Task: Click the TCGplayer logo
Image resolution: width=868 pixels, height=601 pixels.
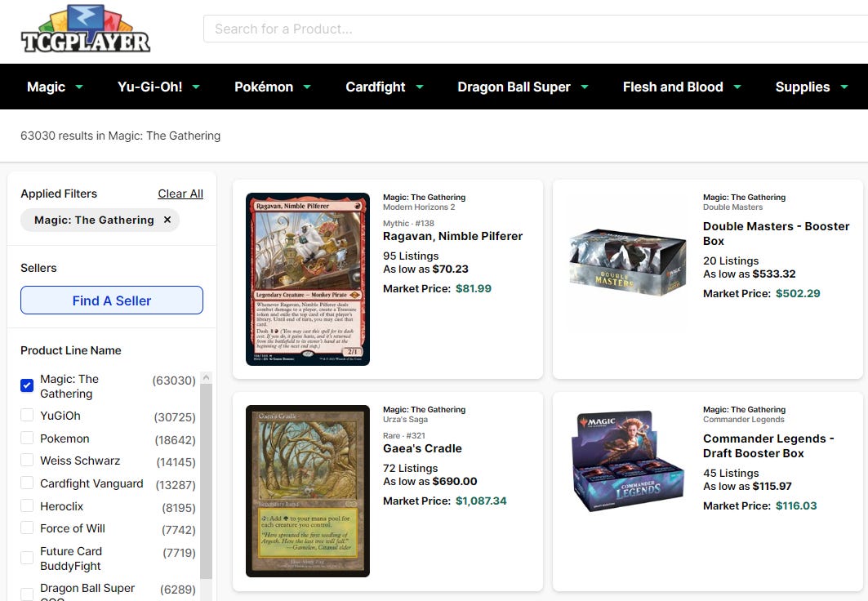Action: (x=86, y=29)
